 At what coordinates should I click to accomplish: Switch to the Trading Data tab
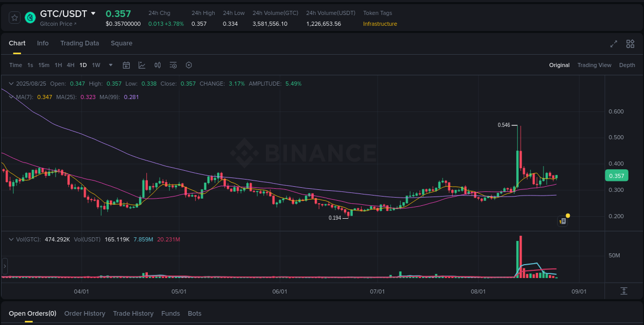pos(79,43)
